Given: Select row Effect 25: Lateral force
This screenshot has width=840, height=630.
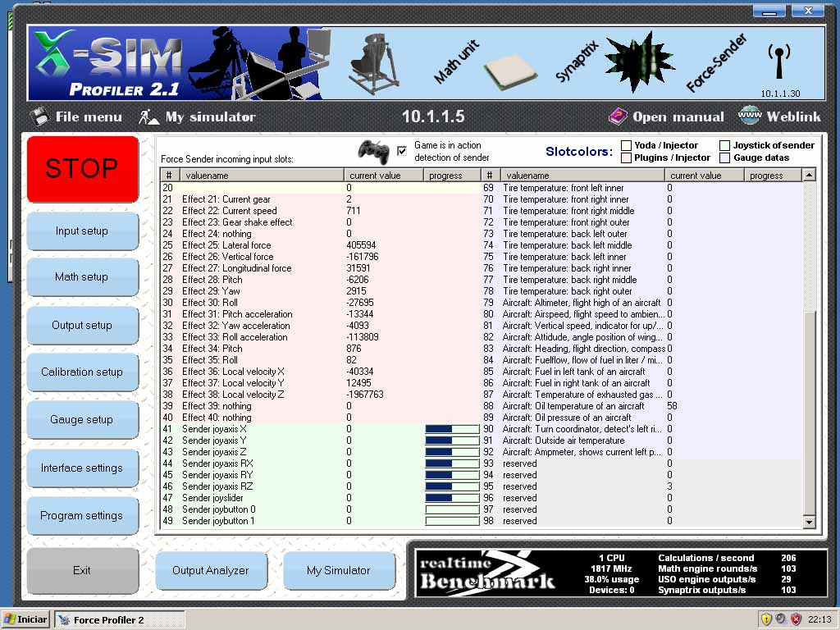Looking at the screenshot, I should coord(321,245).
